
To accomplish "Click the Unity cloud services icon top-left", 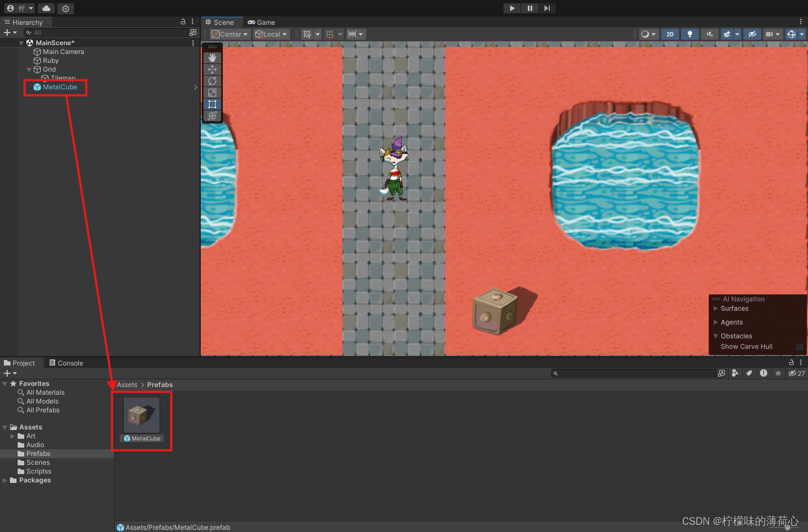I will tap(46, 8).
